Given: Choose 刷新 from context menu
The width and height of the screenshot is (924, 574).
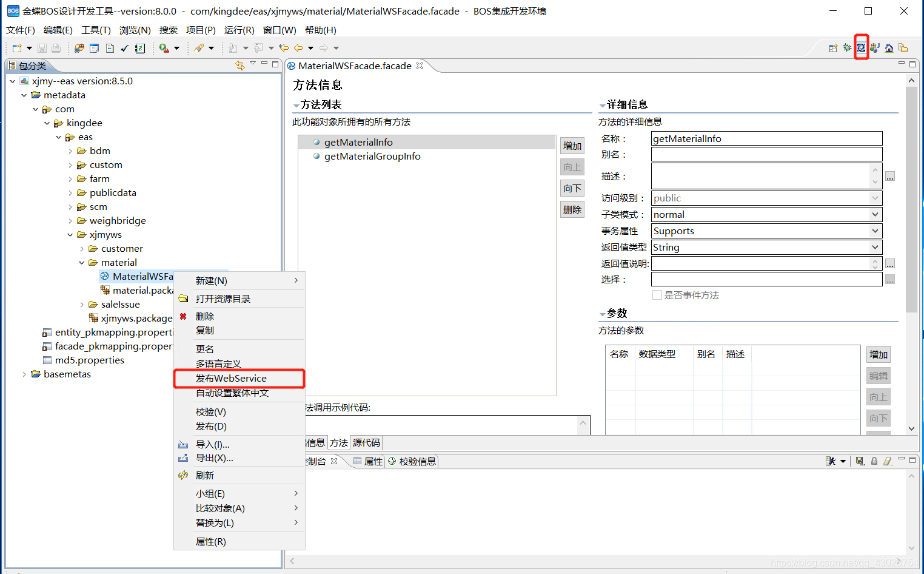Looking at the screenshot, I should 239,475.
